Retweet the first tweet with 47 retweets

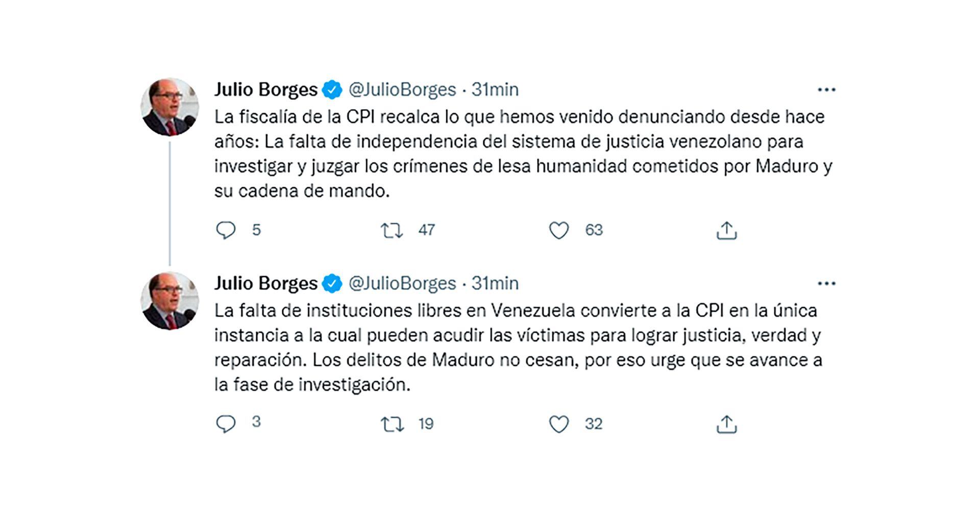click(392, 231)
